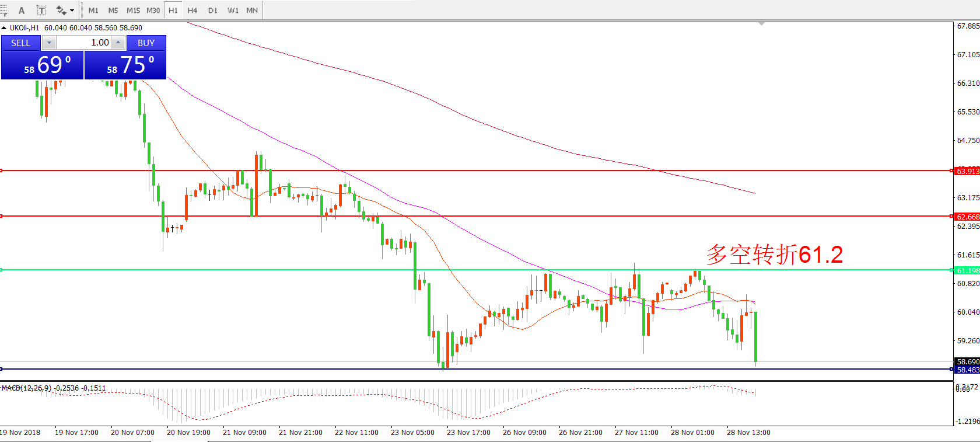Click the 26 Nov 21:00 time label
This screenshot has height=442, width=980.
click(580, 433)
